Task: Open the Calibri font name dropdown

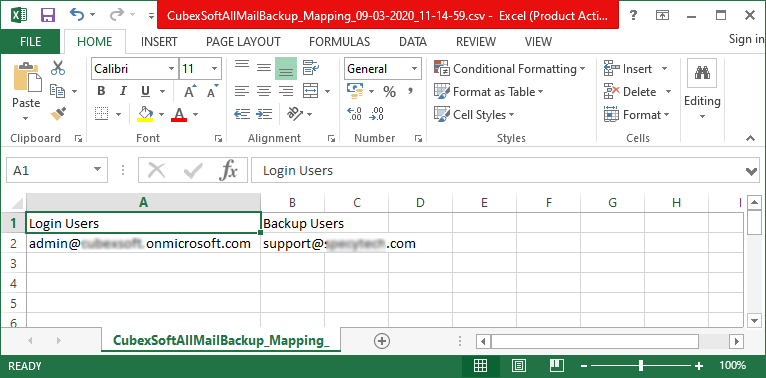Action: [171, 69]
